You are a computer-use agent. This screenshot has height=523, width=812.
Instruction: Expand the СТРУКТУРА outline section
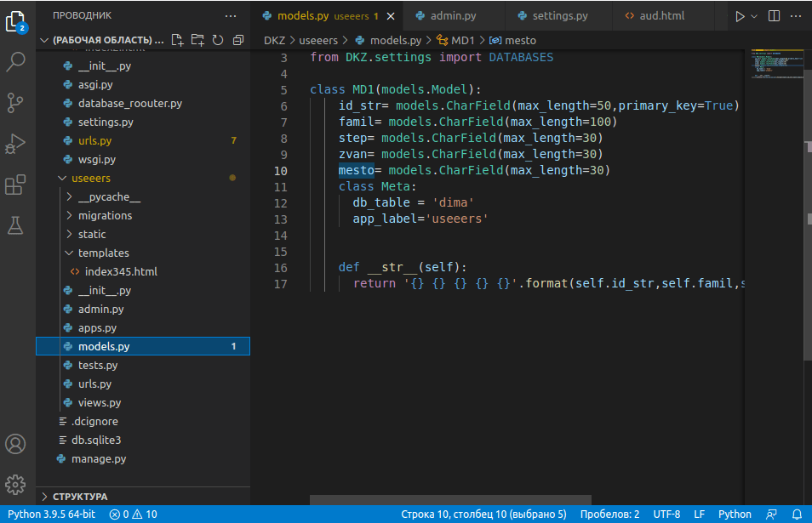click(79, 497)
